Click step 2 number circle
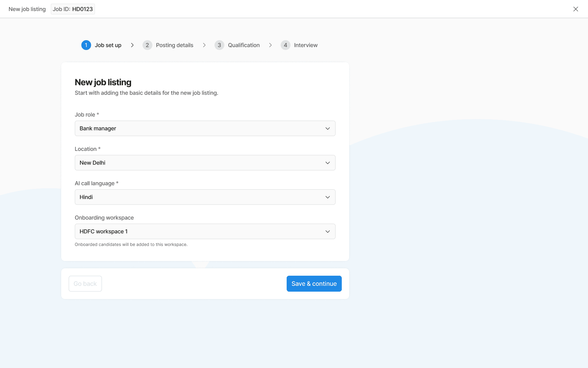This screenshot has width=588, height=368. (x=147, y=45)
